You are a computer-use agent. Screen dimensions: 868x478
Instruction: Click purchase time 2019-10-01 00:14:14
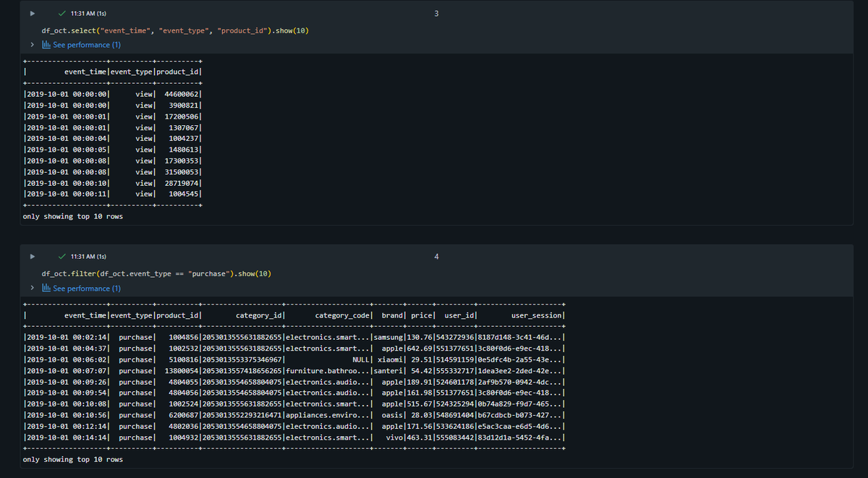point(67,438)
